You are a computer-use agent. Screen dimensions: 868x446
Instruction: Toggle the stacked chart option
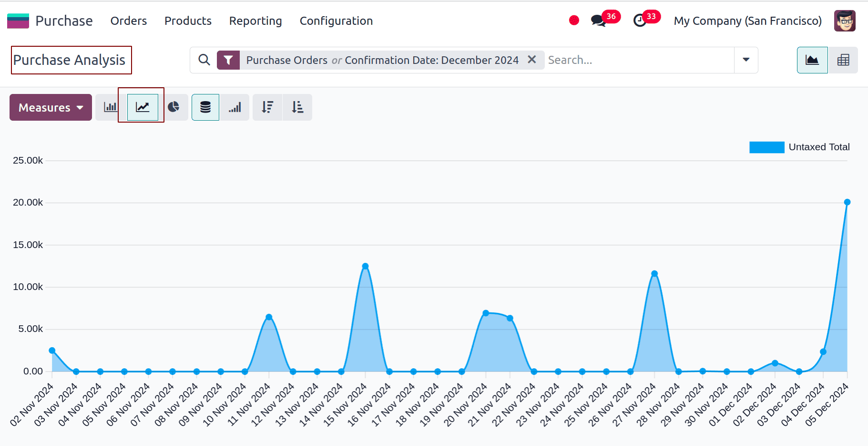pyautogui.click(x=205, y=107)
